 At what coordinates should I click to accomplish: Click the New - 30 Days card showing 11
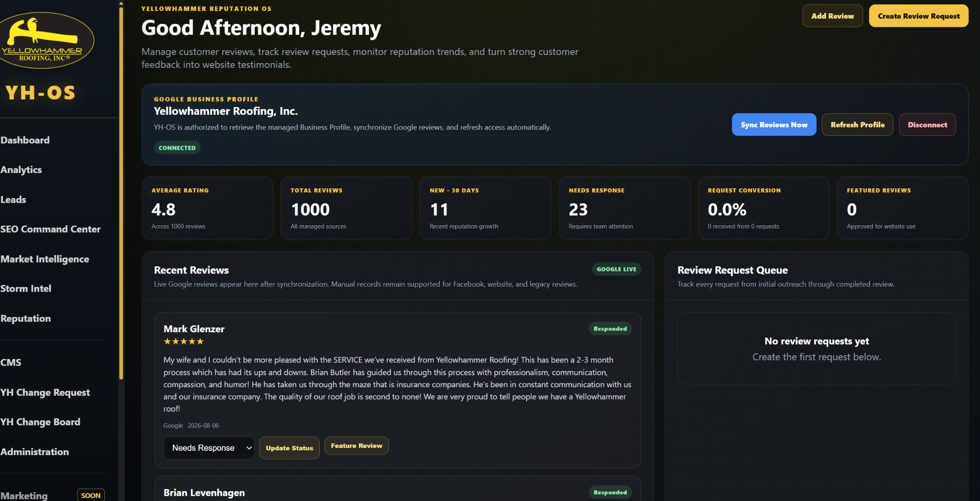click(x=486, y=208)
